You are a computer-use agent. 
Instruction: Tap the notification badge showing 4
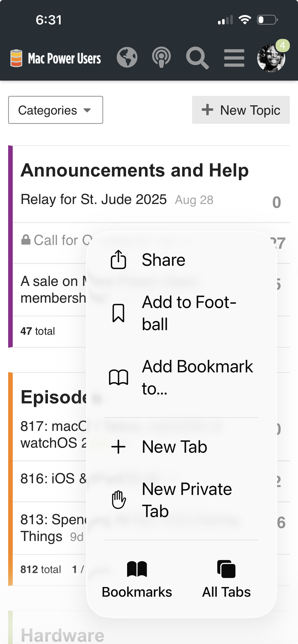[x=282, y=46]
